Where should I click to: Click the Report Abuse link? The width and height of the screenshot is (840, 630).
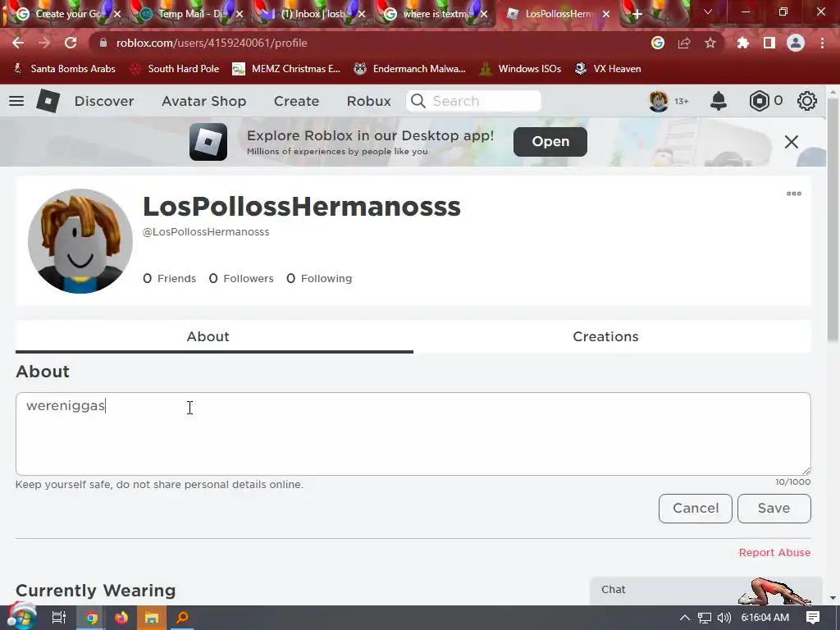point(774,552)
